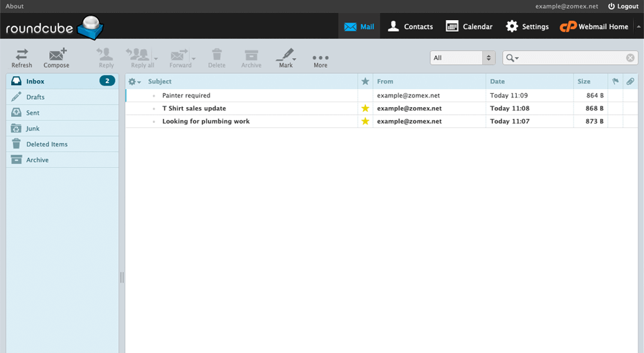Viewport: 644px width, 353px height.
Task: Open the Looking for plumbing work message
Action: (x=205, y=122)
